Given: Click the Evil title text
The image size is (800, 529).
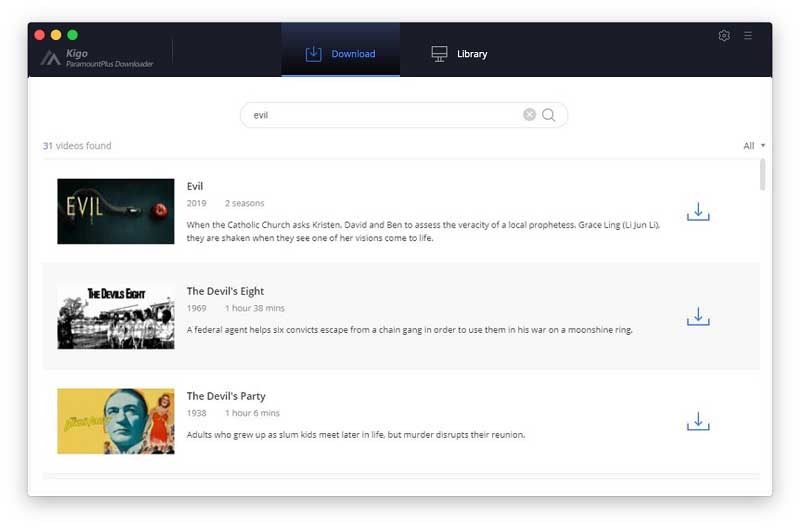Looking at the screenshot, I should click(195, 186).
